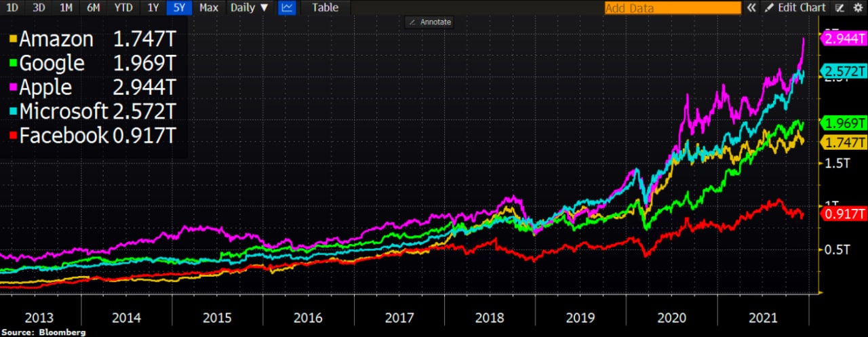Click the 2021 label on the time axis
This screenshot has height=337, width=868.
763,317
